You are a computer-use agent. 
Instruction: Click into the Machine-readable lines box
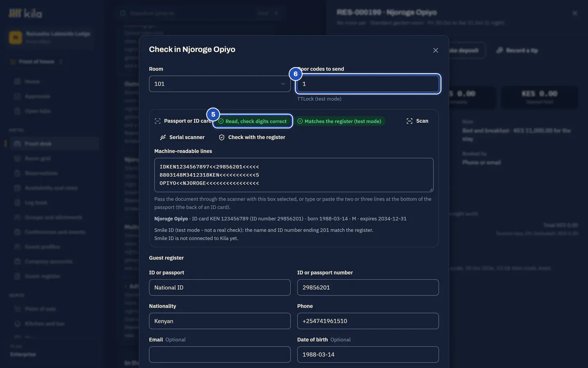pyautogui.click(x=294, y=175)
